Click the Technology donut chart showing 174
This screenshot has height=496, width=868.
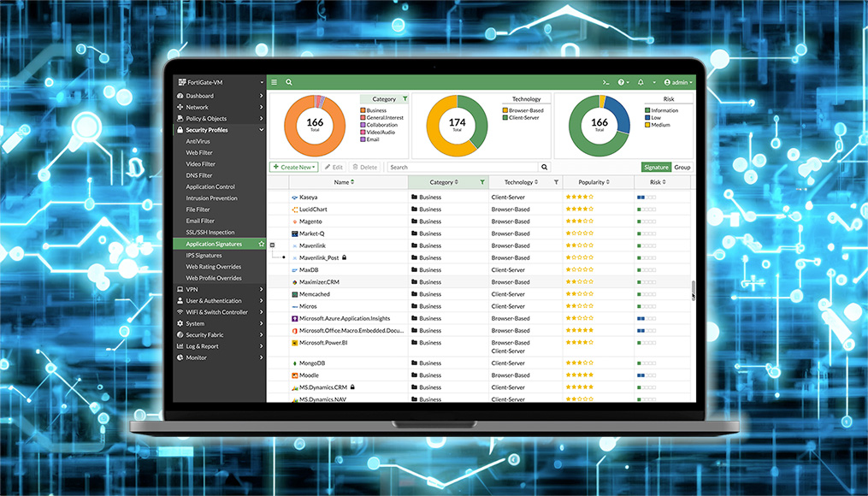(458, 126)
